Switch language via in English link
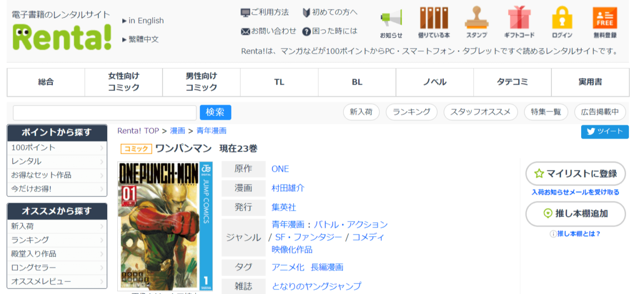Screen dimensions: 644x294 pyautogui.click(x=146, y=21)
